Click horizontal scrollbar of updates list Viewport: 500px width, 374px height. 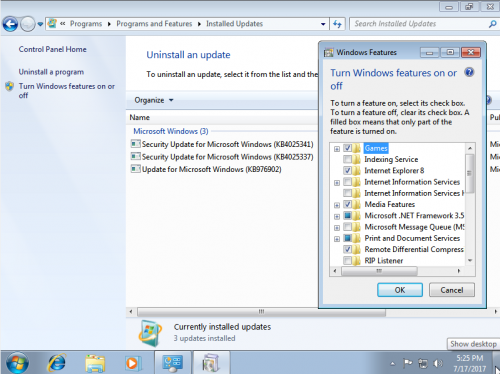pos(261,312)
